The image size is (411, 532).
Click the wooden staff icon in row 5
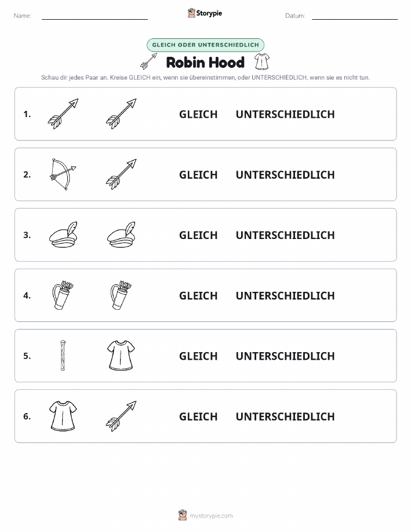click(x=63, y=356)
